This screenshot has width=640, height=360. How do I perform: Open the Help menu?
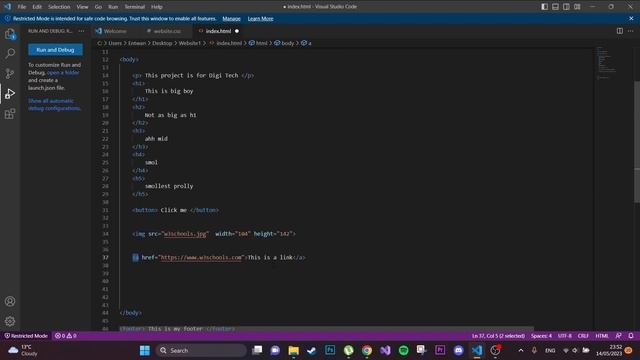(157, 7)
